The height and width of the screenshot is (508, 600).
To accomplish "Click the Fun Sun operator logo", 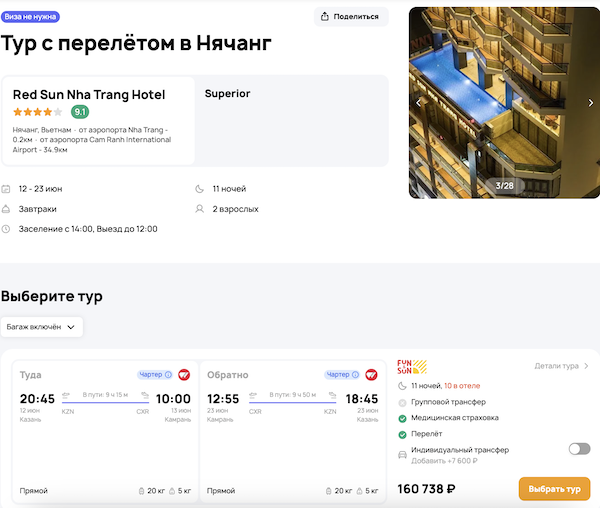I will coord(411,366).
